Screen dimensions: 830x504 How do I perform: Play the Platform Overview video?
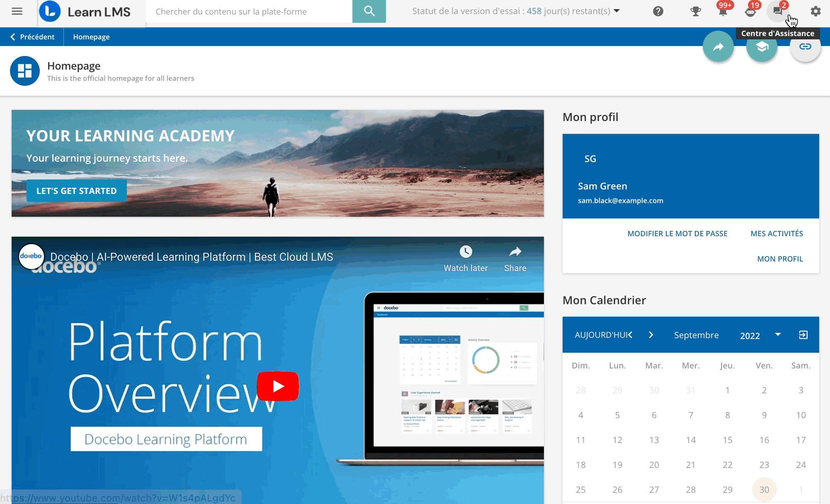click(x=278, y=386)
